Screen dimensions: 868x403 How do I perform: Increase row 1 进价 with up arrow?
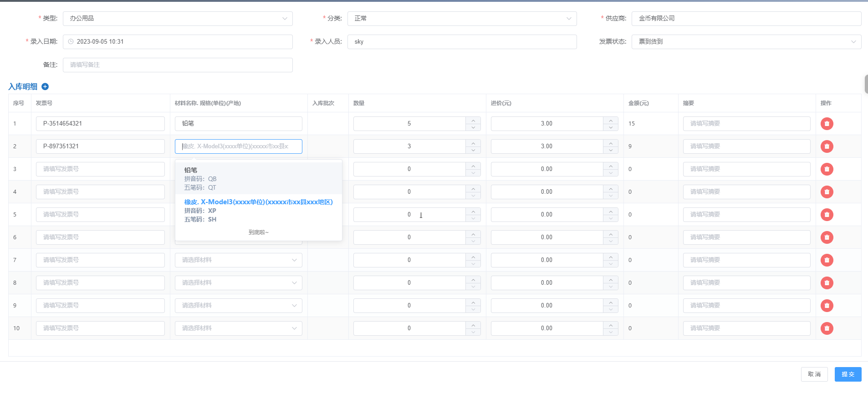[x=611, y=121]
